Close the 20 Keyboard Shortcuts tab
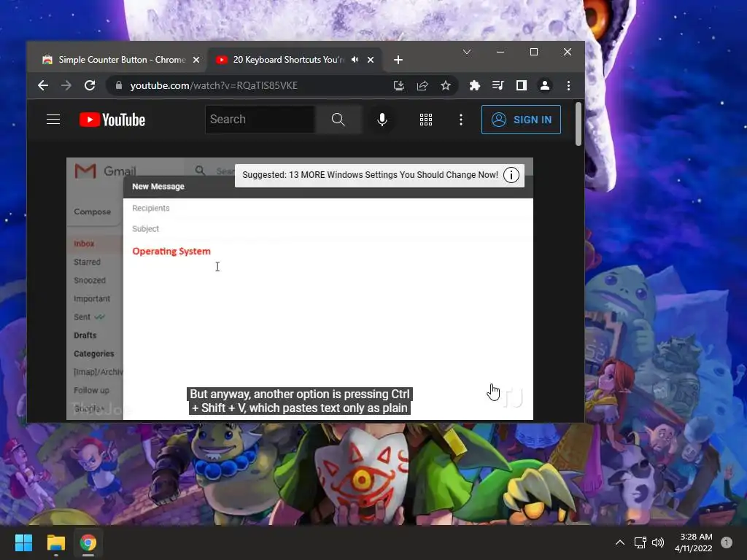The height and width of the screenshot is (560, 747). 371,60
